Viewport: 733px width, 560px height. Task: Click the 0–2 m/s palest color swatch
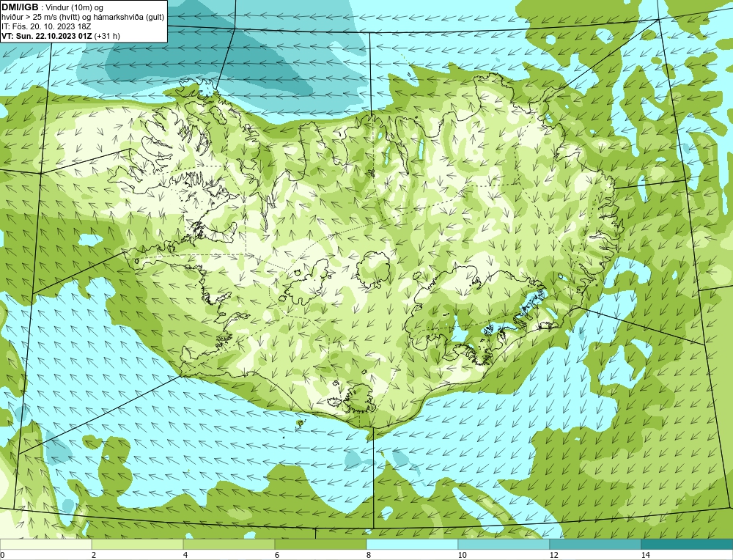click(45, 544)
